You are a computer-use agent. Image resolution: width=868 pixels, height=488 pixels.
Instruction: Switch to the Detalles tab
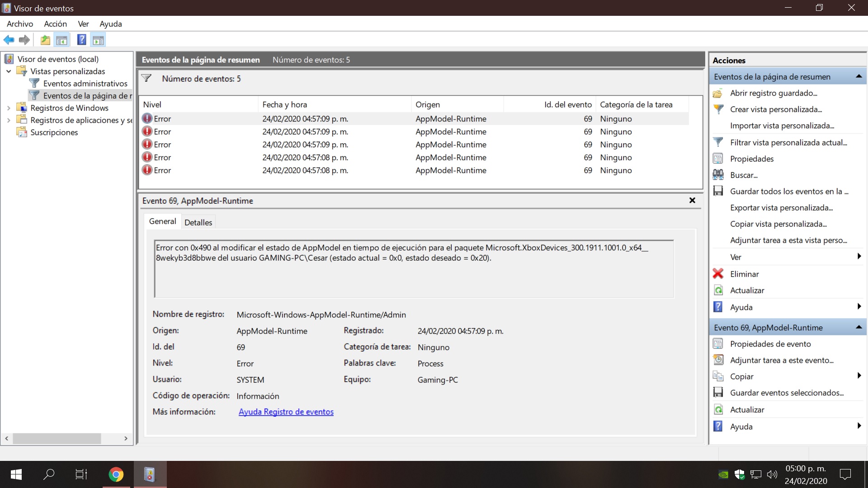point(198,222)
